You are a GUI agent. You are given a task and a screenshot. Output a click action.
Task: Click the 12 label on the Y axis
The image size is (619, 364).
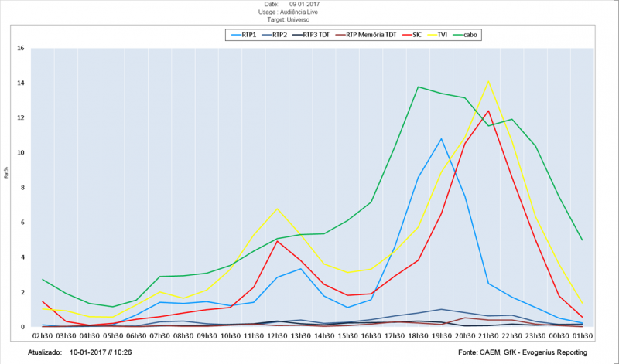[x=21, y=118]
